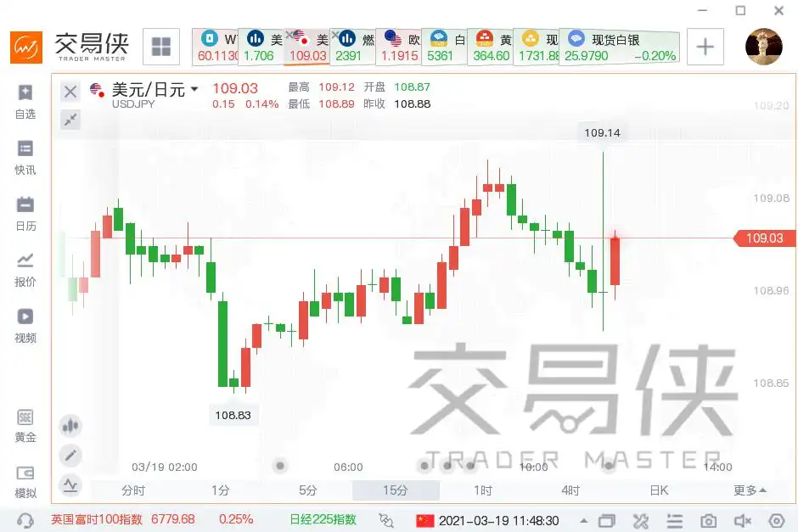Click the 109.14 high marker on chart
798x532 pixels.
(602, 132)
